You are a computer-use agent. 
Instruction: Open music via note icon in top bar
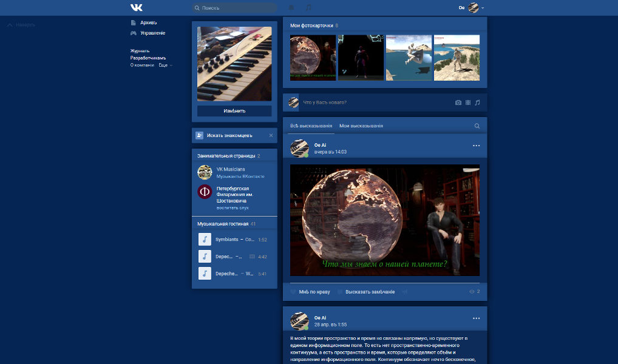point(308,7)
